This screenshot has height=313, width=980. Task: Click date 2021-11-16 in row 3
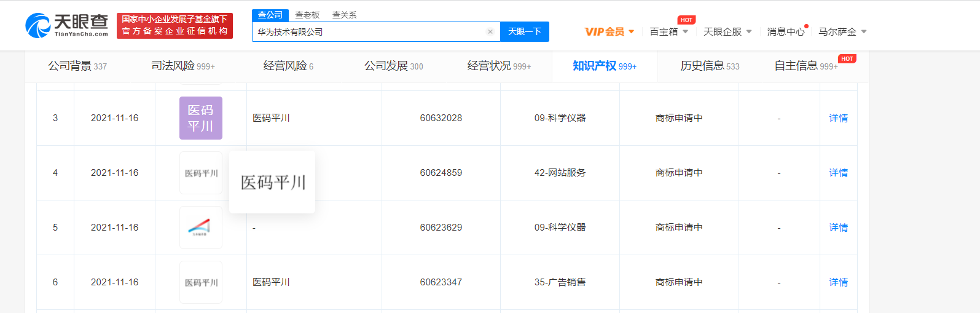(x=114, y=118)
